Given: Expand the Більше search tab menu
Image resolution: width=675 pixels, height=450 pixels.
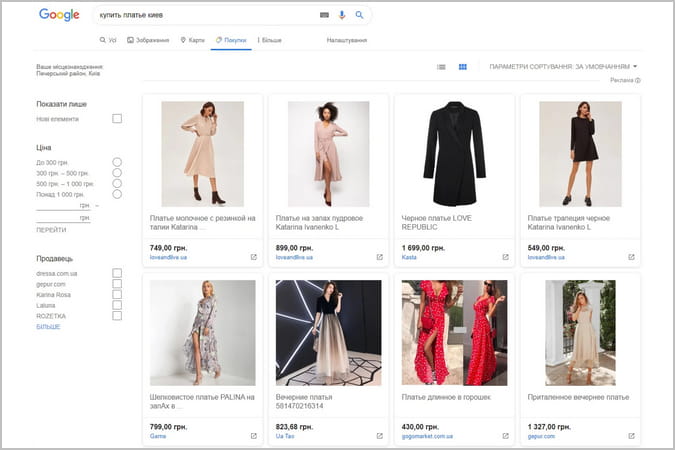Looking at the screenshot, I should [270, 40].
